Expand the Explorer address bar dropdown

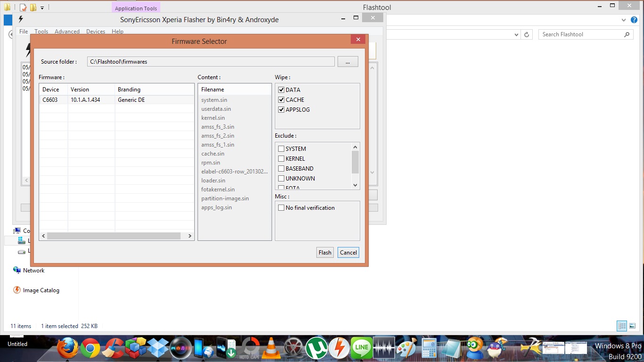click(x=516, y=34)
